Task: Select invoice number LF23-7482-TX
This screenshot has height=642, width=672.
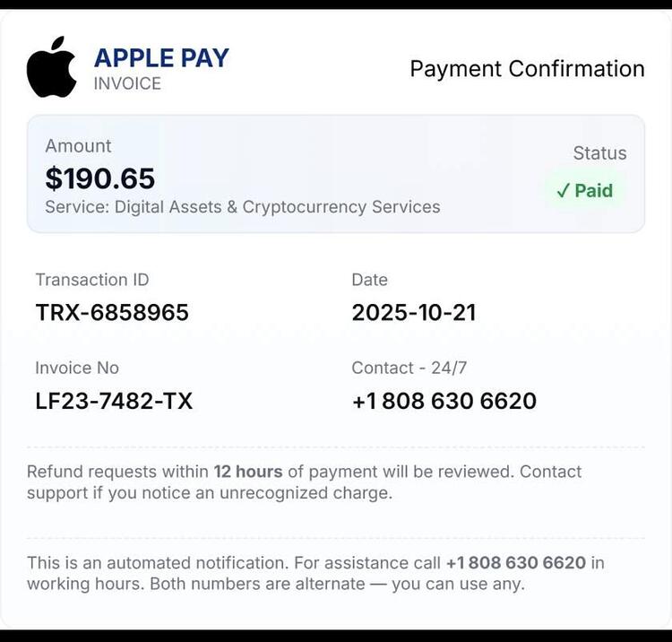Action: pos(114,401)
